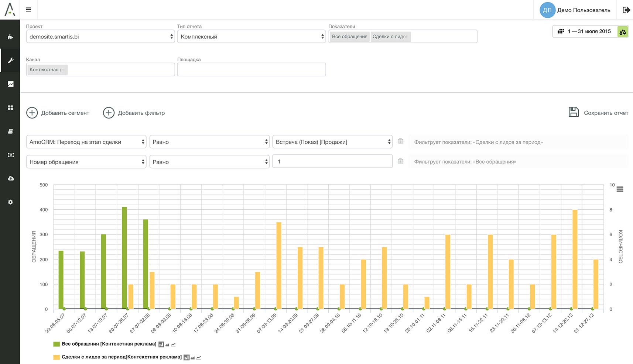The height and width of the screenshot is (364, 633).
Task: Open the Проект dropdown demosite.smartis.bi
Action: click(100, 37)
